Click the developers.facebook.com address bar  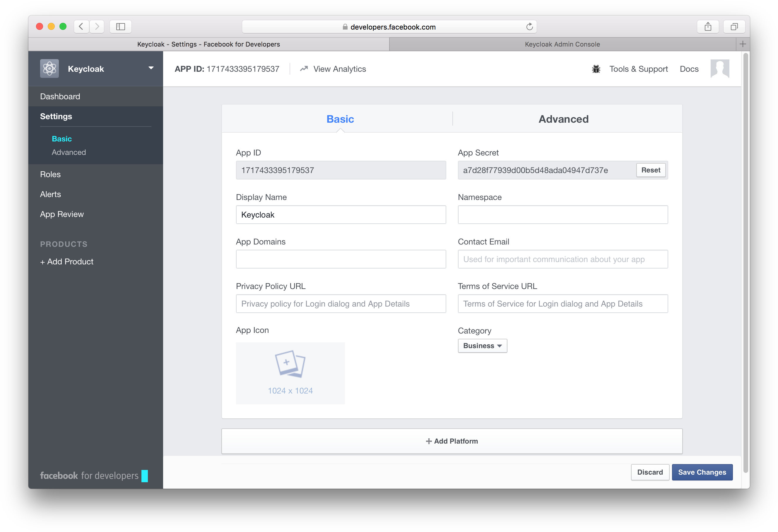[389, 27]
